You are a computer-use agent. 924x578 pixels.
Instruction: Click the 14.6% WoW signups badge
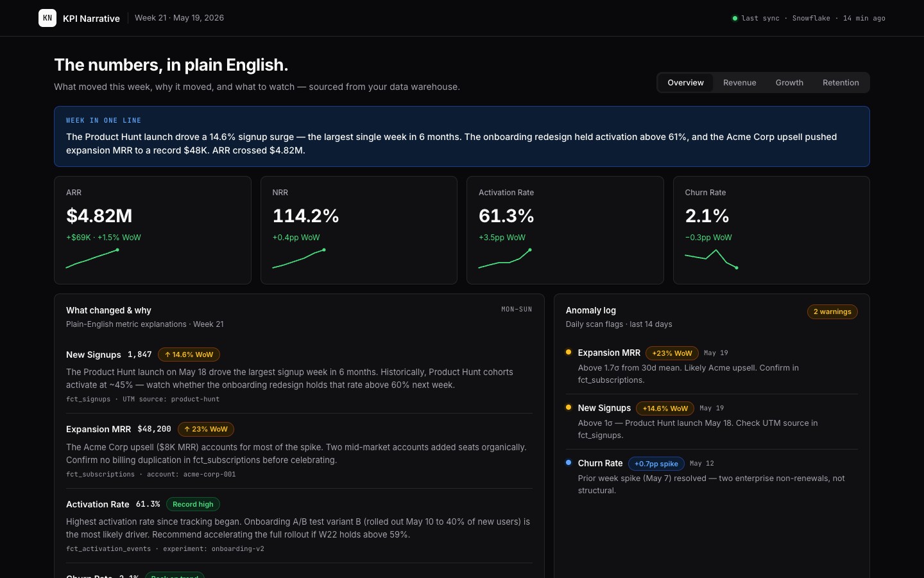pos(189,355)
